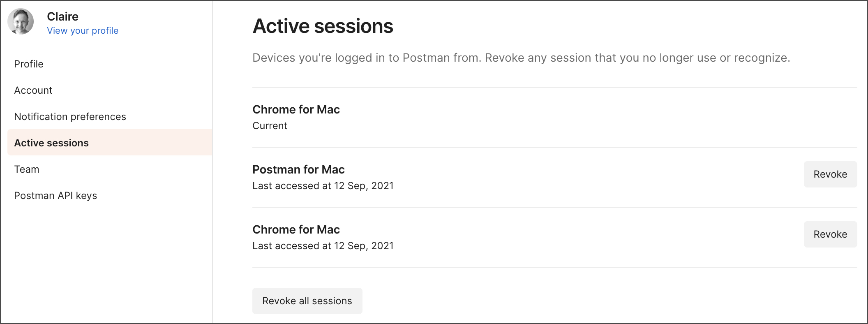This screenshot has width=868, height=324.
Task: Select the Postman for Mac session title
Action: tap(298, 170)
